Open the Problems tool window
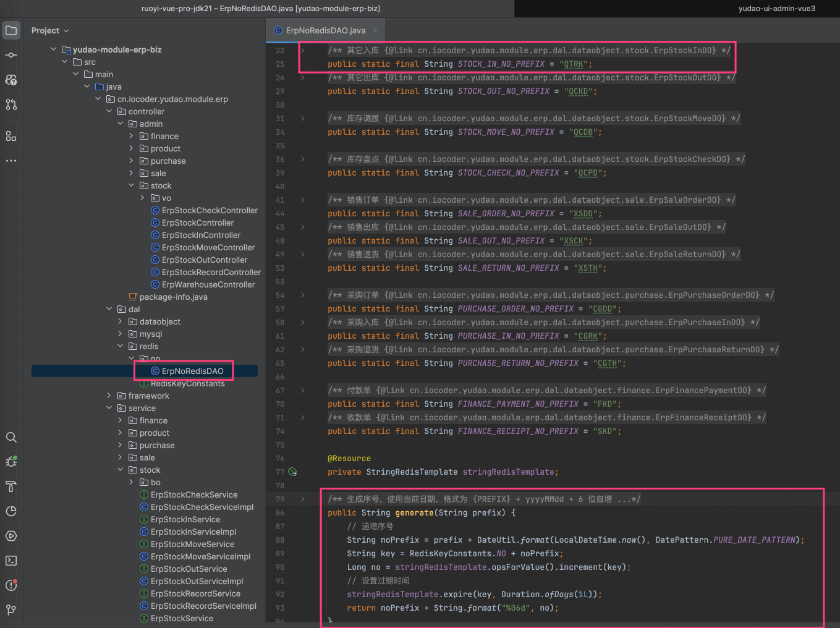 pos(11,585)
